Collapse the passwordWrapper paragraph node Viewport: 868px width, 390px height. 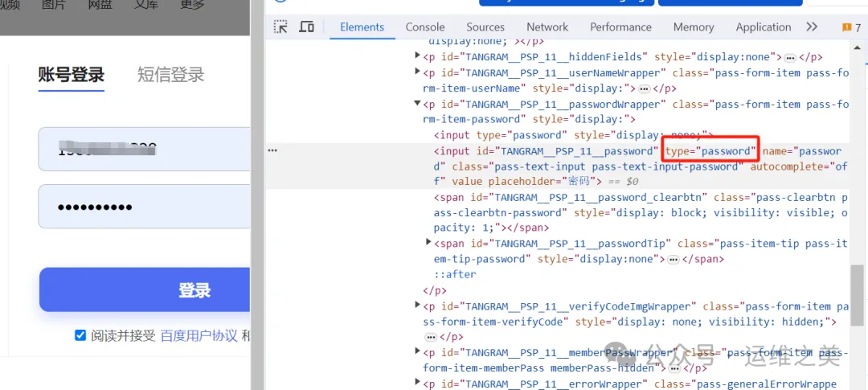pos(417,104)
